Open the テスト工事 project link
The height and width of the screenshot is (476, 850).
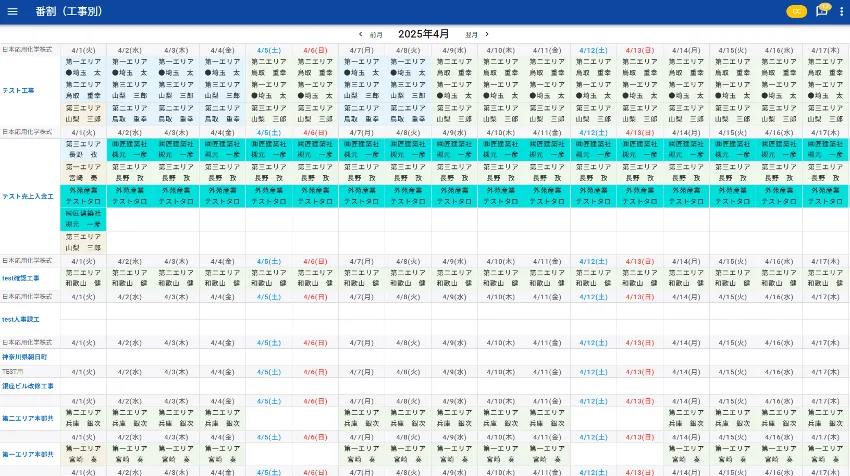(x=18, y=91)
